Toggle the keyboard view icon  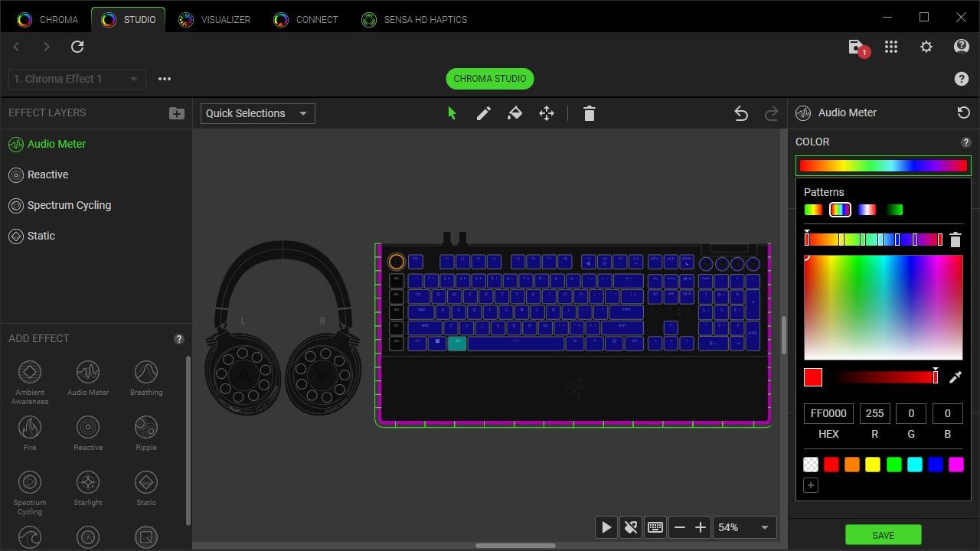coord(655,527)
